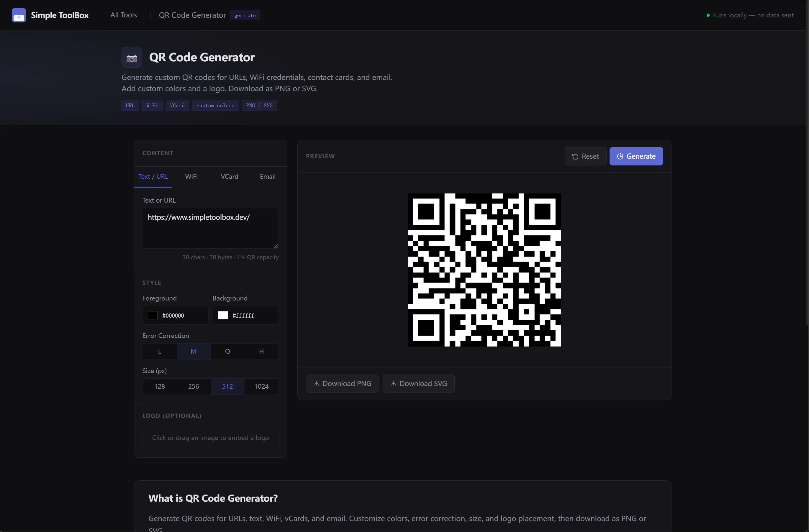Edit the background hex value #ffffff
This screenshot has height=532, width=809.
click(x=243, y=316)
